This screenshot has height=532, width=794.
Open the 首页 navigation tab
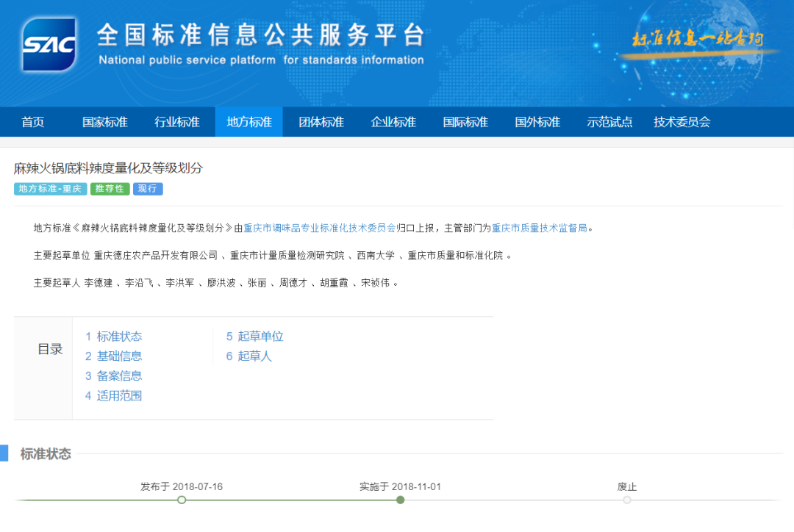[33, 122]
